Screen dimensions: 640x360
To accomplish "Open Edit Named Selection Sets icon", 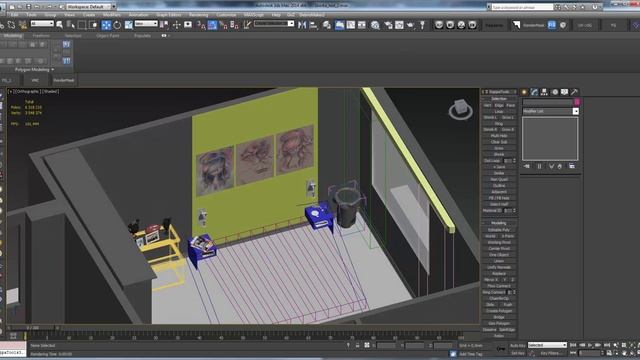I will coord(247,25).
